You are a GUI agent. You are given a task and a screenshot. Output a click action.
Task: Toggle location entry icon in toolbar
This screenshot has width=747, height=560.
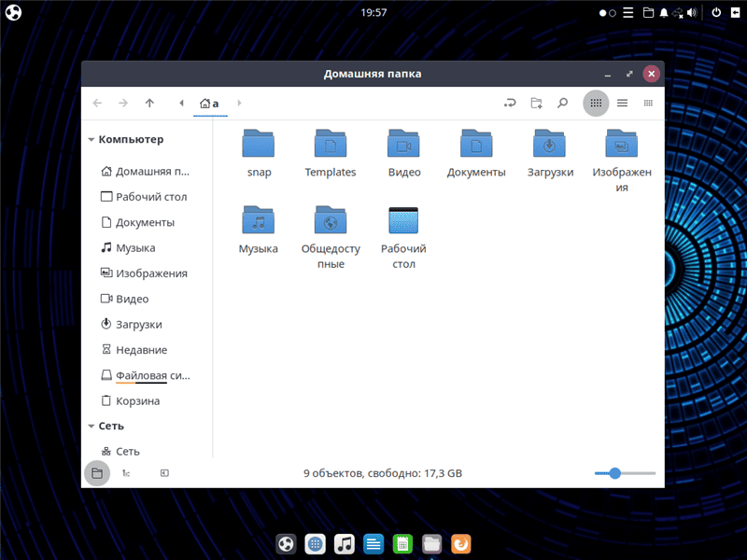coord(510,103)
